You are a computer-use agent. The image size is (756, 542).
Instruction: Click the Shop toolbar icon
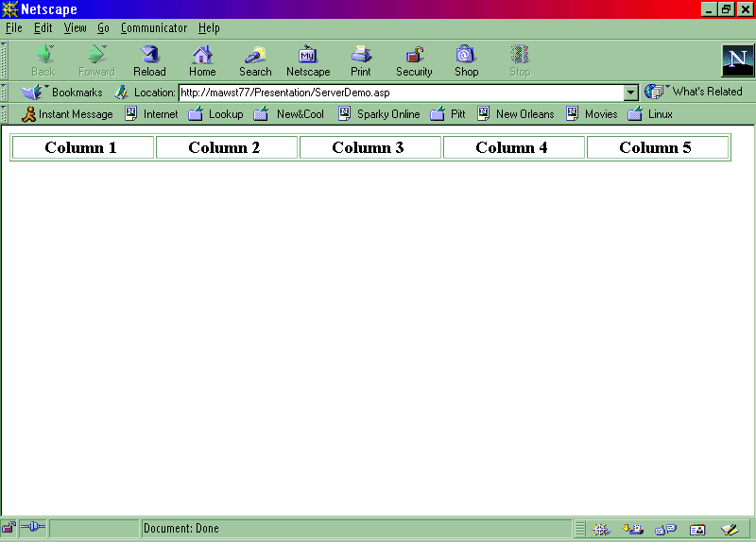pos(466,60)
